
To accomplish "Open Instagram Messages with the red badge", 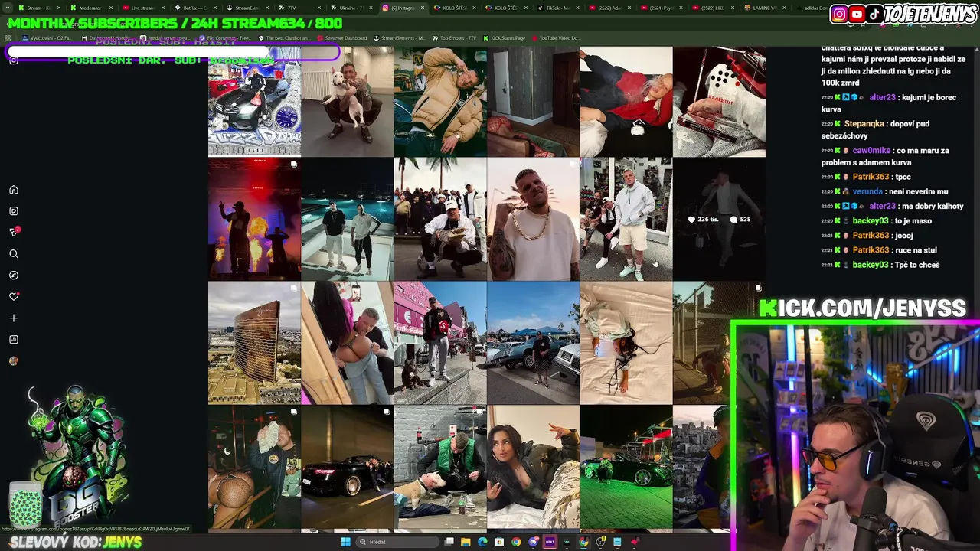I will (14, 232).
